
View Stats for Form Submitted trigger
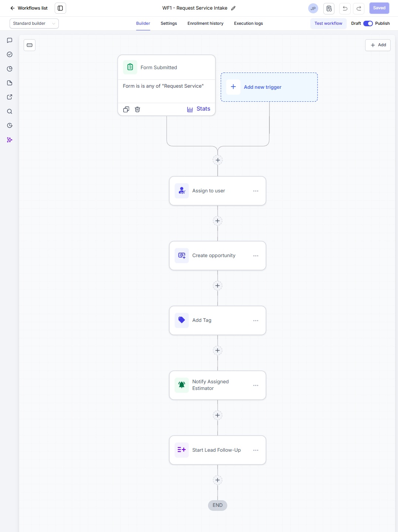tap(199, 109)
